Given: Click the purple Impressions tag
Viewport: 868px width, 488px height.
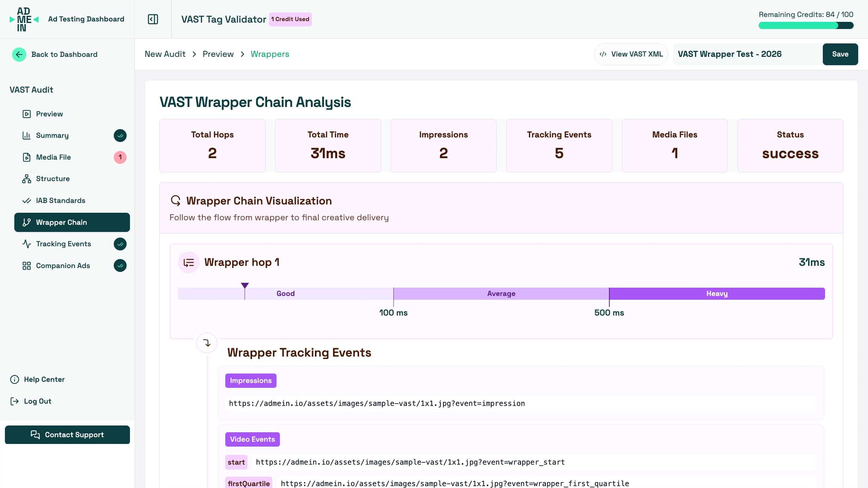Looking at the screenshot, I should pos(251,380).
